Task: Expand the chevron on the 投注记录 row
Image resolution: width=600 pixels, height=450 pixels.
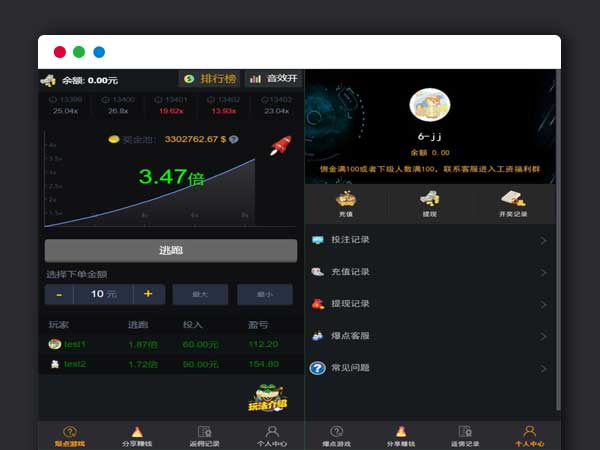Action: tap(543, 241)
